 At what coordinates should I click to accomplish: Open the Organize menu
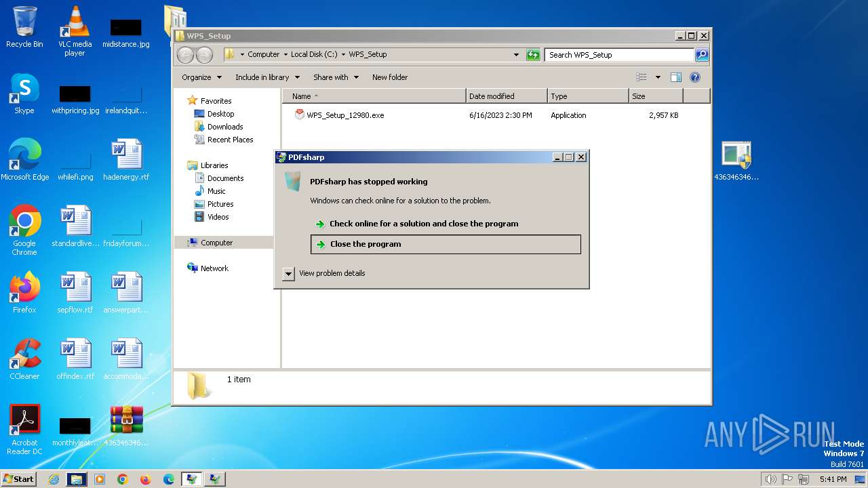click(x=201, y=77)
